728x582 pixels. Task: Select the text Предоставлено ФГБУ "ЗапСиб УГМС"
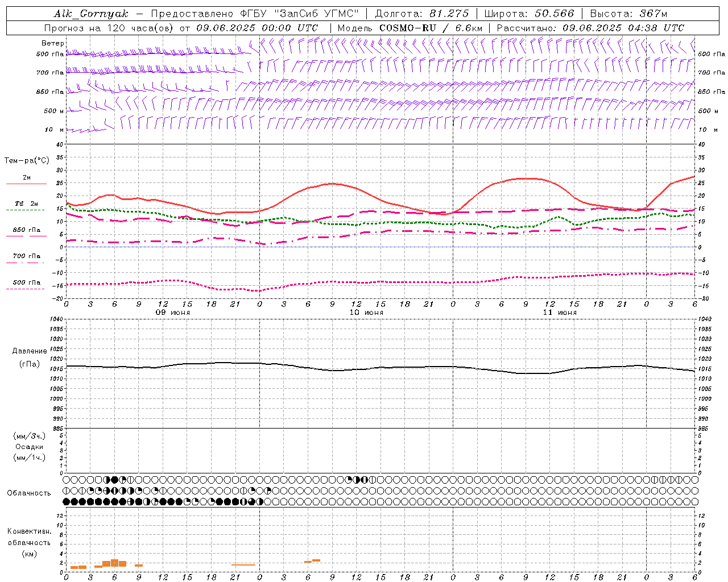[x=255, y=14]
